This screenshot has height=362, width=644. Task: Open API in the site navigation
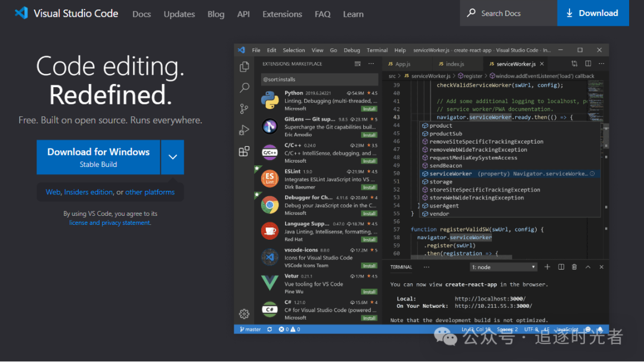[x=243, y=14]
